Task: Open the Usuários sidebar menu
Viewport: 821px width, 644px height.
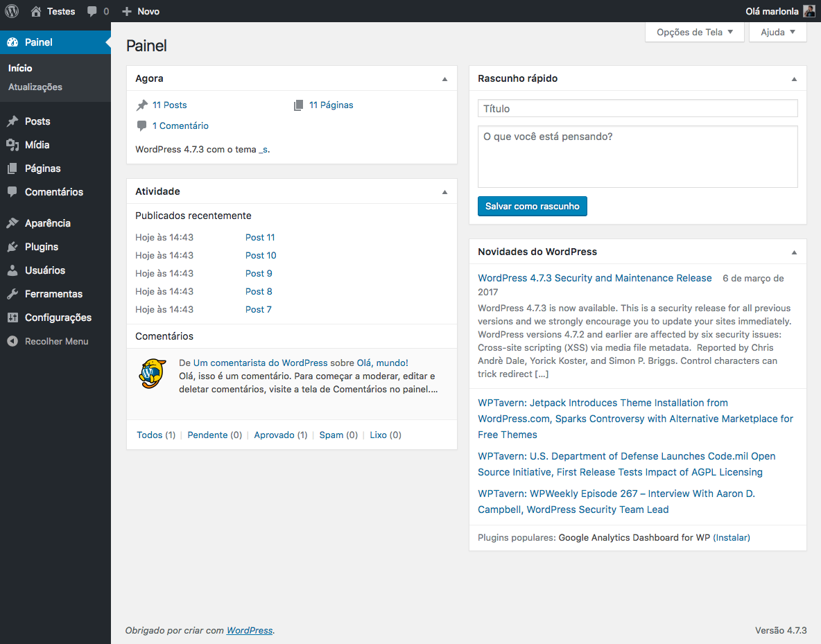Action: (55, 270)
